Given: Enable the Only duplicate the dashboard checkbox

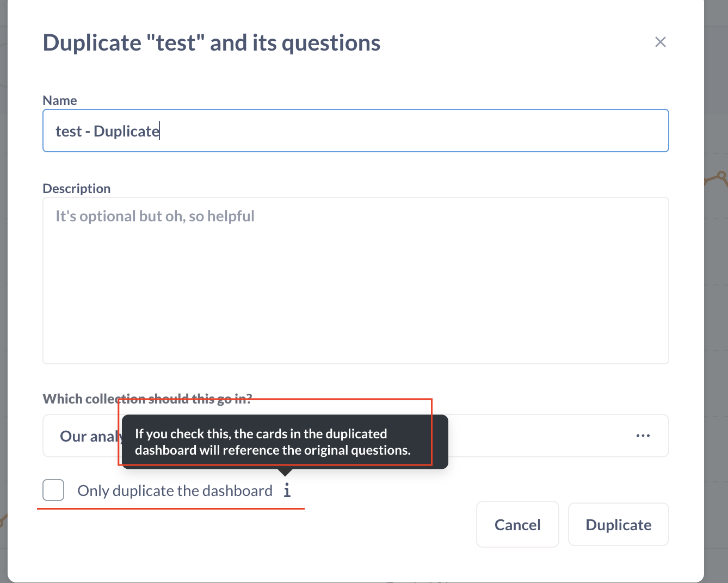Looking at the screenshot, I should click(x=53, y=490).
